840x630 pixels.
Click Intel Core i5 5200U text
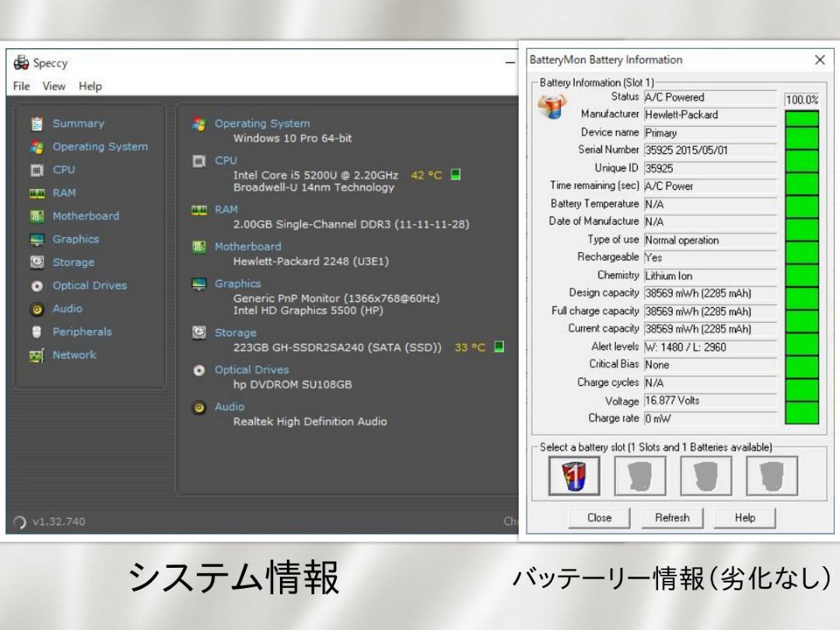[316, 175]
